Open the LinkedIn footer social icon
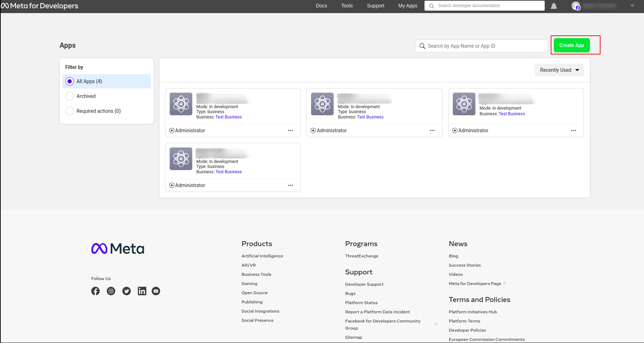 point(142,291)
